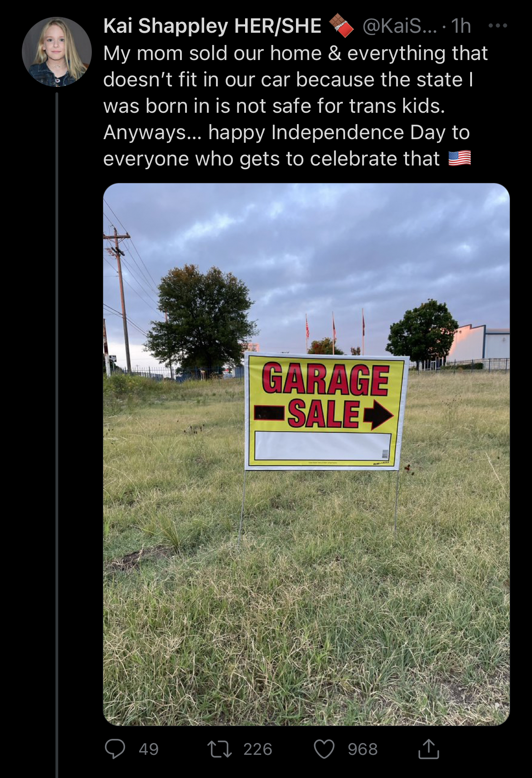Image resolution: width=532 pixels, height=778 pixels.
Task: Like the tweet with heart icon
Action: (324, 749)
